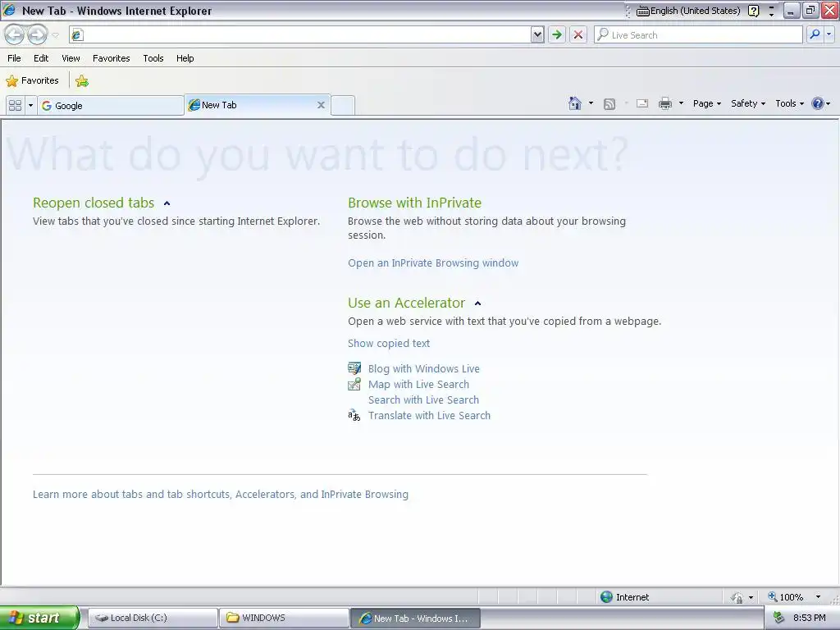Click the Quick Tabs grid icon
The width and height of the screenshot is (840, 630).
(x=15, y=105)
